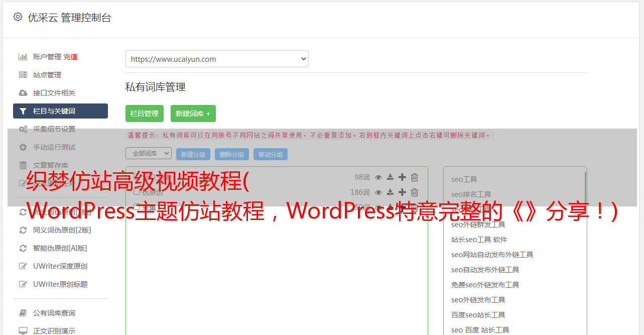The image size is (644, 335).
Task: Click the refresh icon of 同义词伪原创[2版]
Action: pos(23,230)
